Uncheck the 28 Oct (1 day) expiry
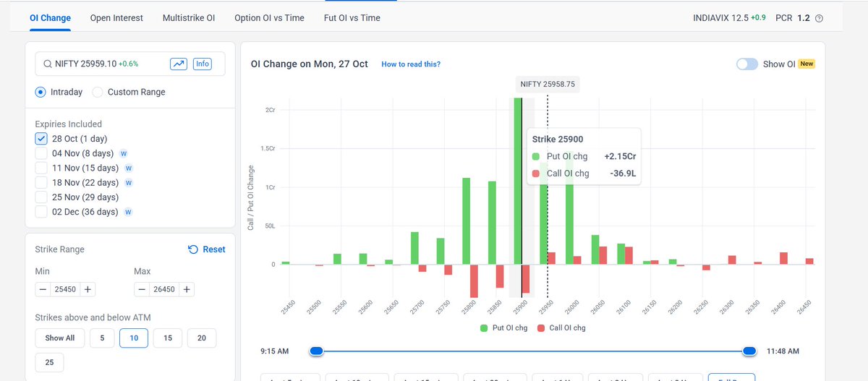 (x=41, y=139)
